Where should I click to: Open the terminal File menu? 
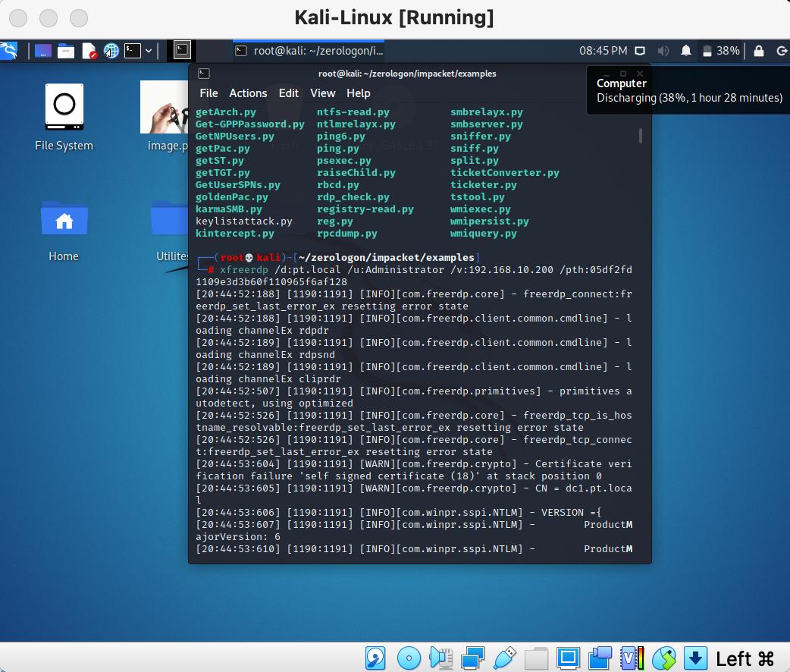(x=208, y=93)
